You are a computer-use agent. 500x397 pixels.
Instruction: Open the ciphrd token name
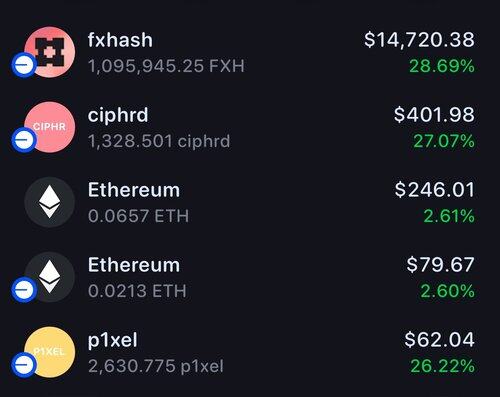click(x=118, y=116)
